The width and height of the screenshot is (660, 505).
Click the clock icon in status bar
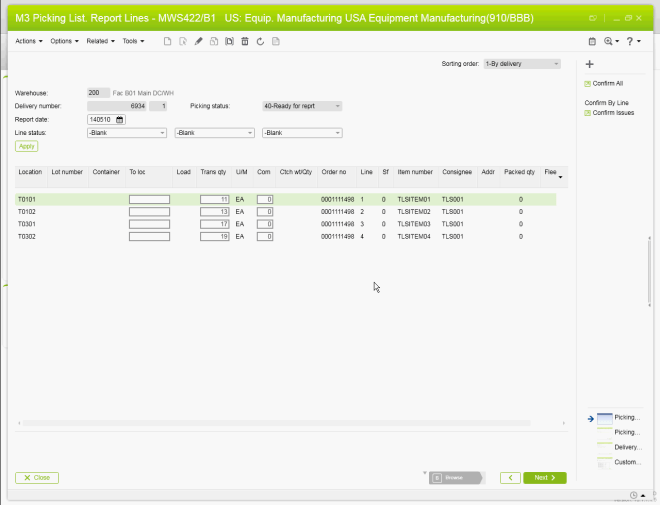(634, 495)
